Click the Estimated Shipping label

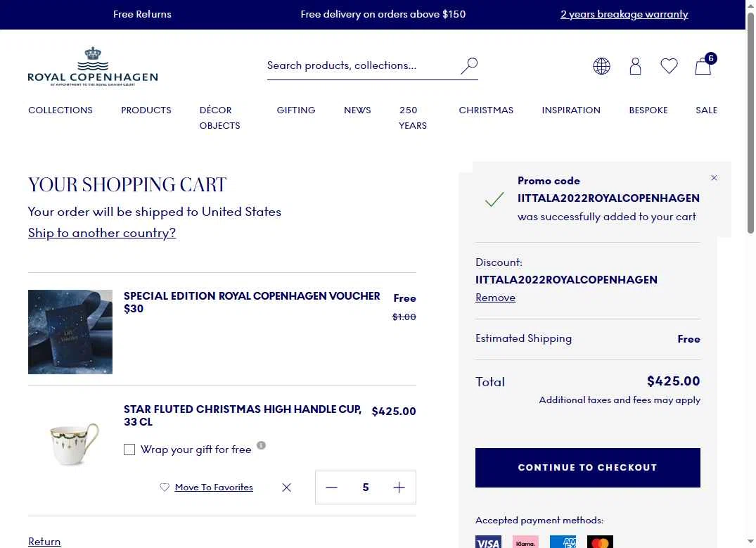tap(524, 338)
